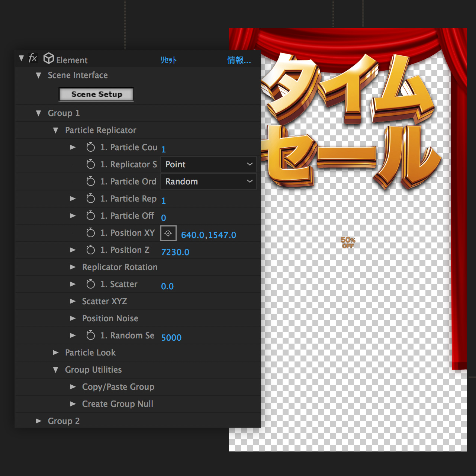The height and width of the screenshot is (476, 476).
Task: Click the リセット reset link
Action: coord(168,60)
